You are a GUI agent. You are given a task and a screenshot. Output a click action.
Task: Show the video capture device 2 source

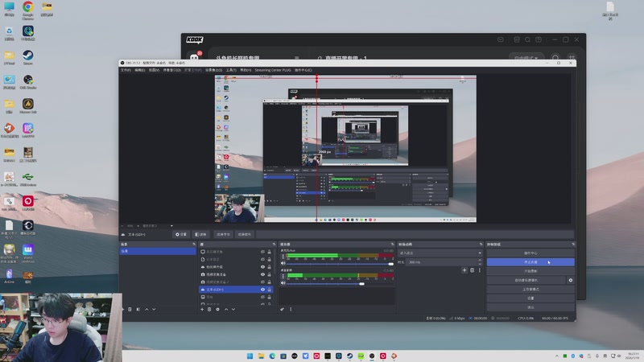[263, 282]
